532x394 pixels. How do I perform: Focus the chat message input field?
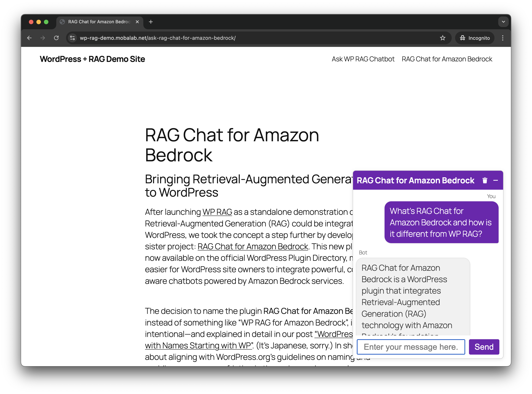coord(411,347)
